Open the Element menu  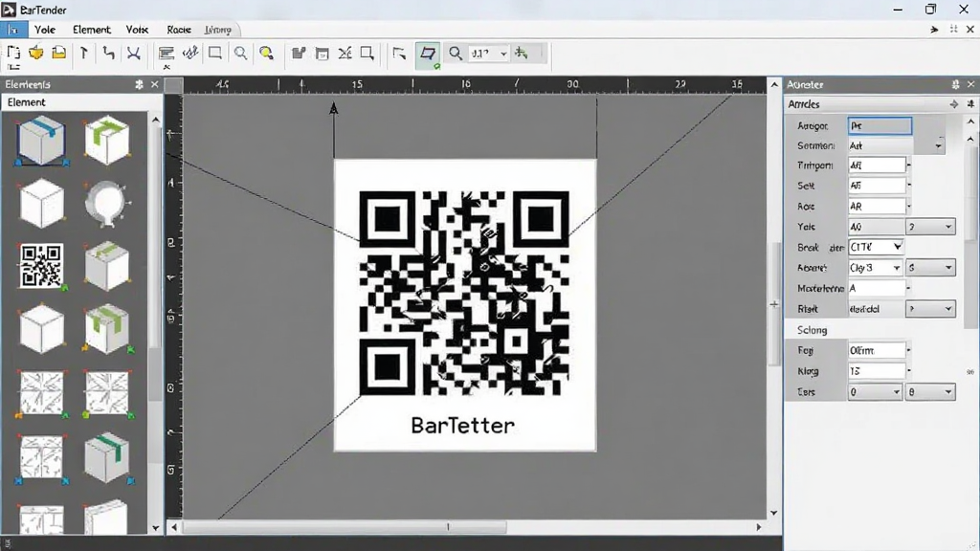(x=91, y=30)
